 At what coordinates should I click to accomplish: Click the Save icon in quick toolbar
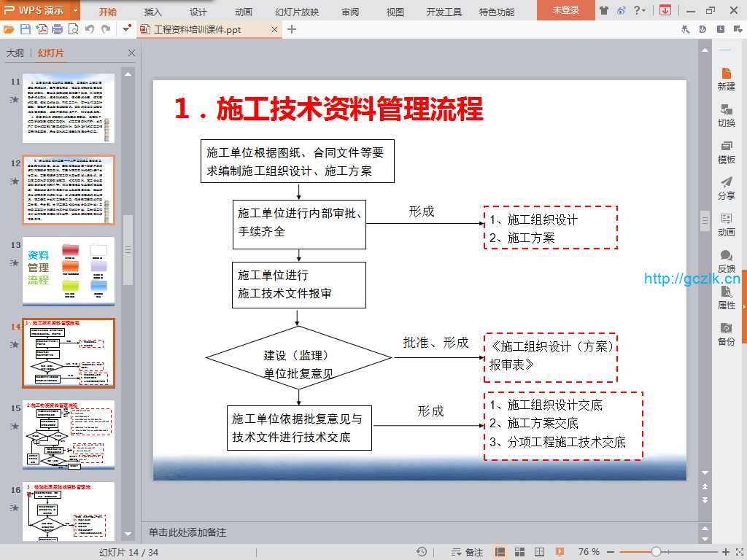pyautogui.click(x=26, y=29)
